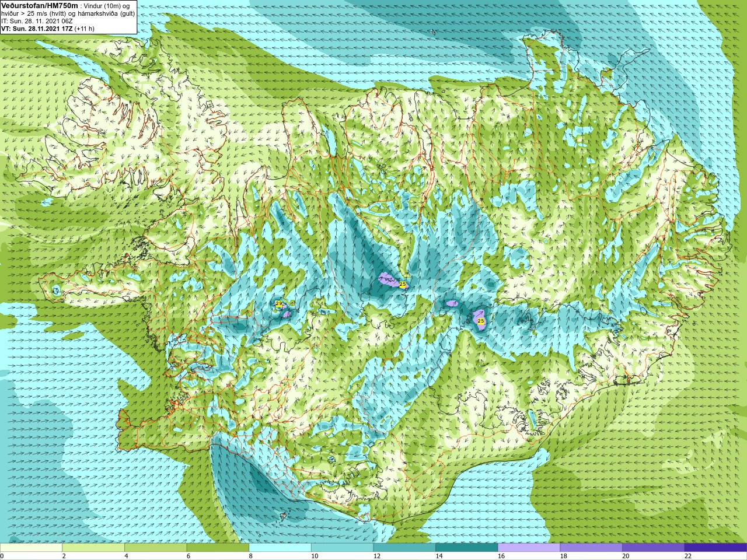Image resolution: width=747 pixels, height=560 pixels.
Task: Click the 12–14 m/s teal legend swatch
Action: tap(404, 548)
